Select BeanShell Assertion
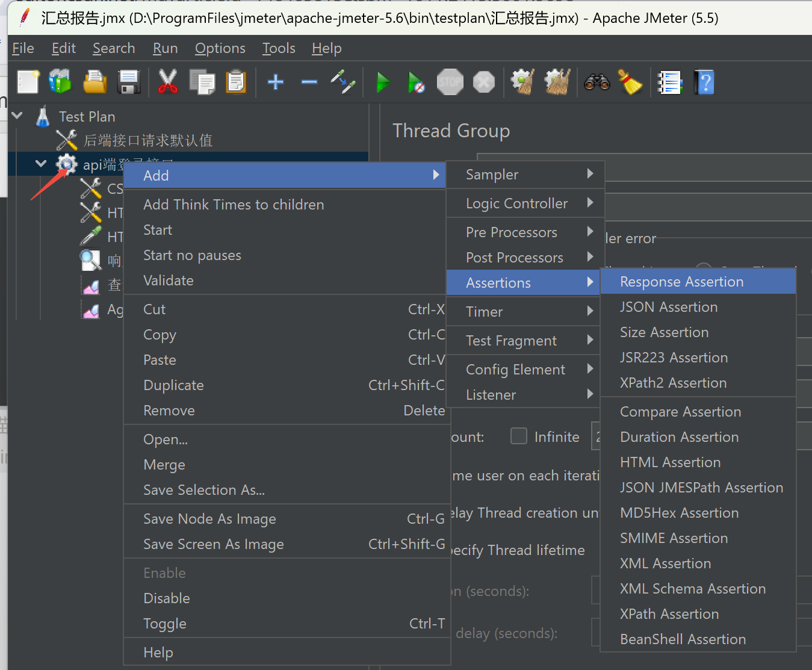The width and height of the screenshot is (812, 670). [698, 639]
